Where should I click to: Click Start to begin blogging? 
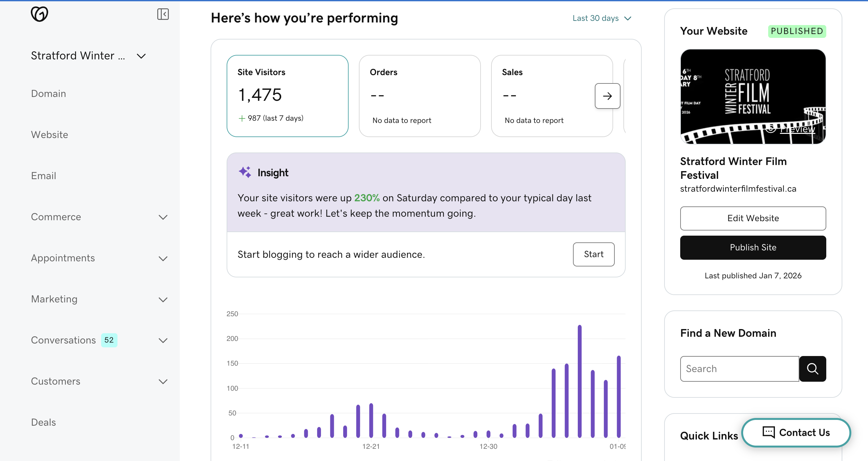pyautogui.click(x=594, y=254)
